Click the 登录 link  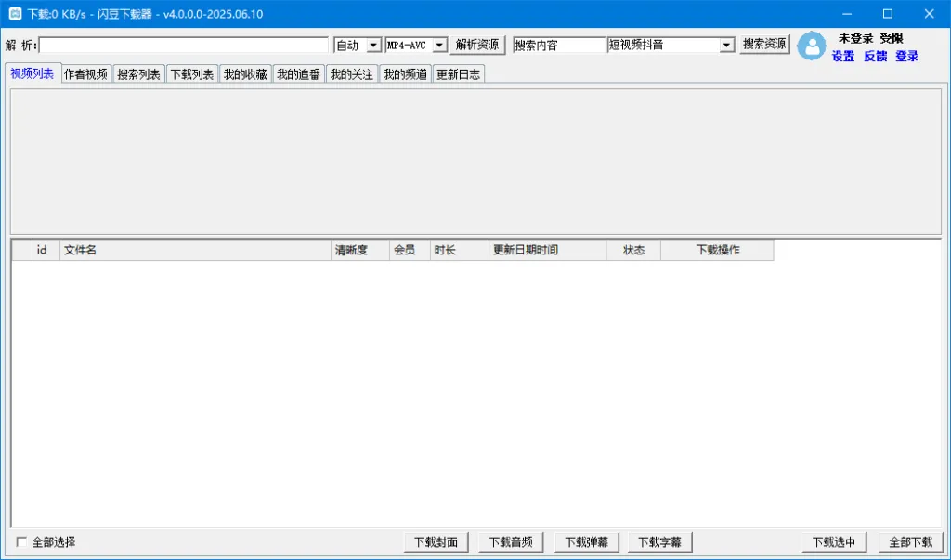[x=906, y=57]
